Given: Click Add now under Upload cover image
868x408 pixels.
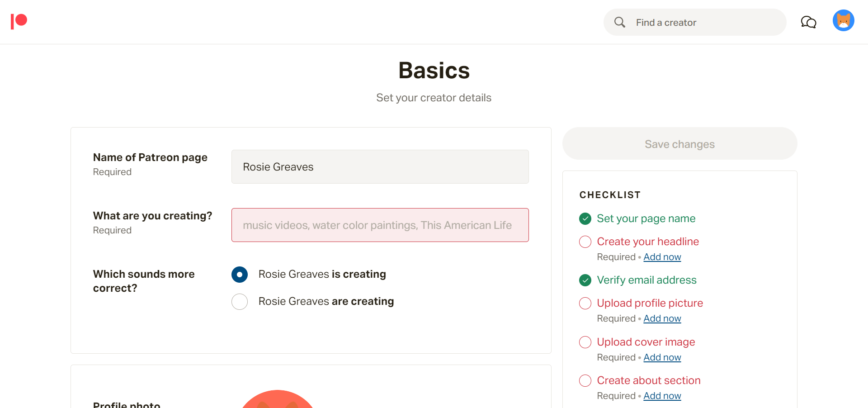Looking at the screenshot, I should 662,357.
